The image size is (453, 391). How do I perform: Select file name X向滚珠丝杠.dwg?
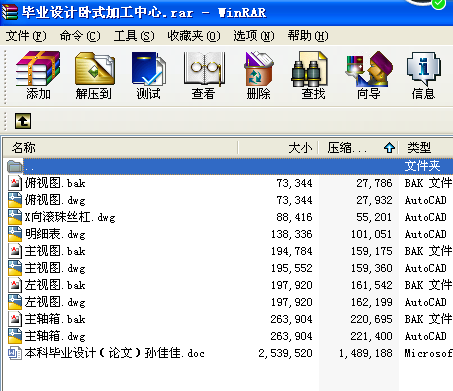(70, 217)
